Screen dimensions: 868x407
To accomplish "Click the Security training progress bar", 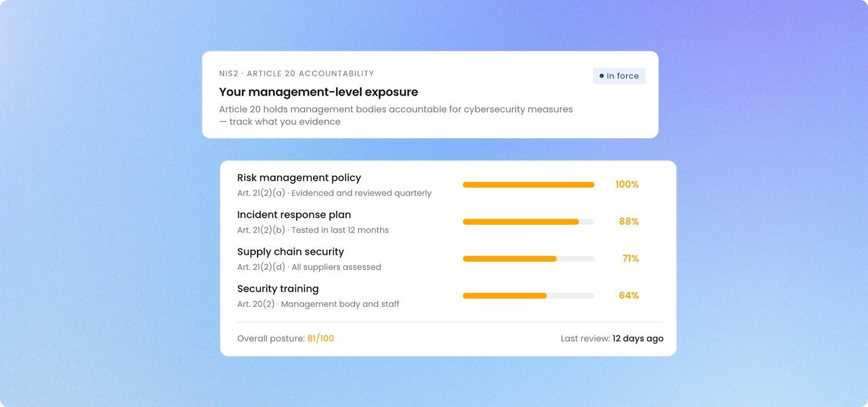I will coord(528,296).
